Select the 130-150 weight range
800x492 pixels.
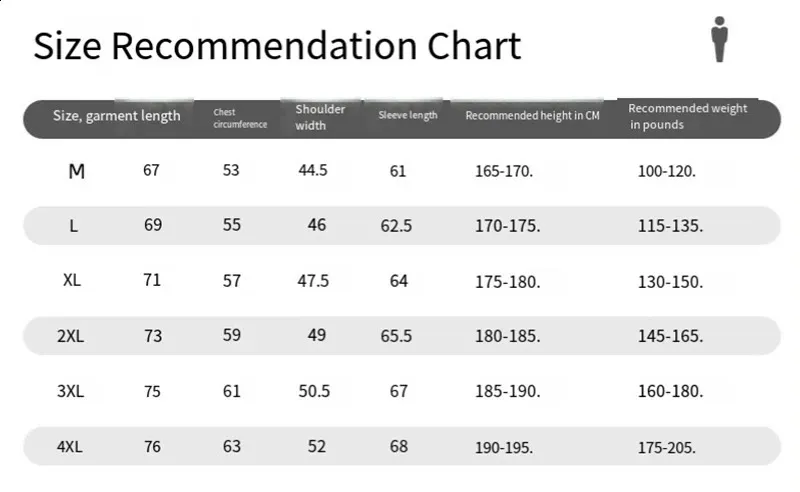point(670,281)
